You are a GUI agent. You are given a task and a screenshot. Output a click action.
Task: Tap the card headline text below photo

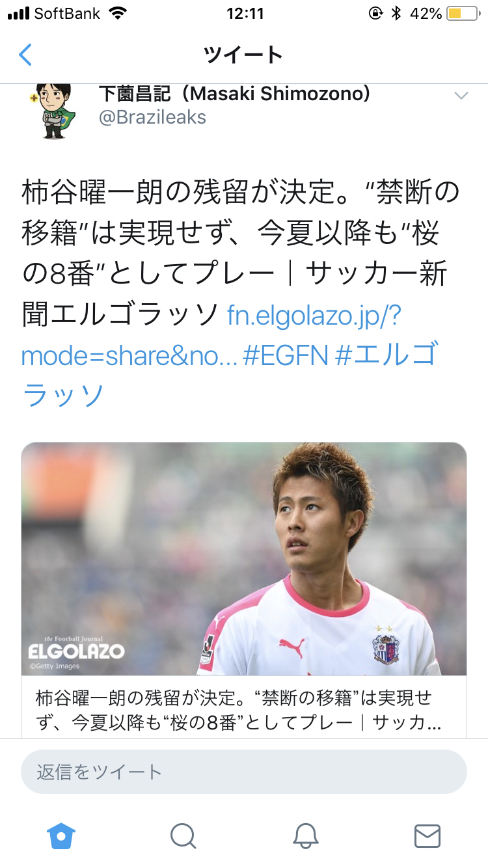point(239,710)
